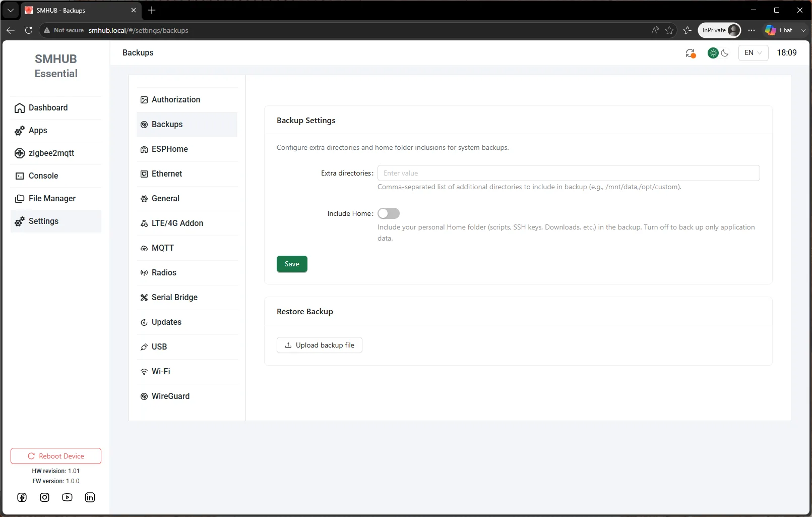Open browser settings and more menu
812x517 pixels.
pos(752,30)
